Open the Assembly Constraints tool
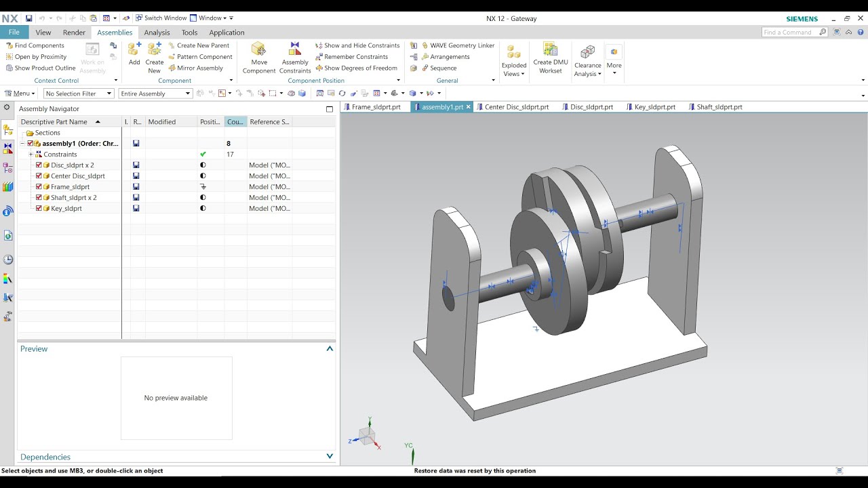The image size is (868, 488). click(295, 57)
